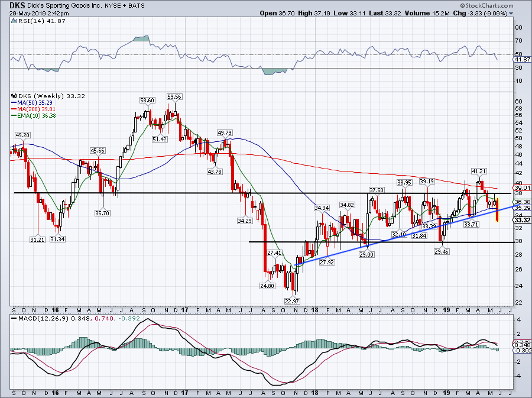Click the "DKS (Weekly) 33.32" legend label
This screenshot has width=532, height=398.
coord(51,96)
